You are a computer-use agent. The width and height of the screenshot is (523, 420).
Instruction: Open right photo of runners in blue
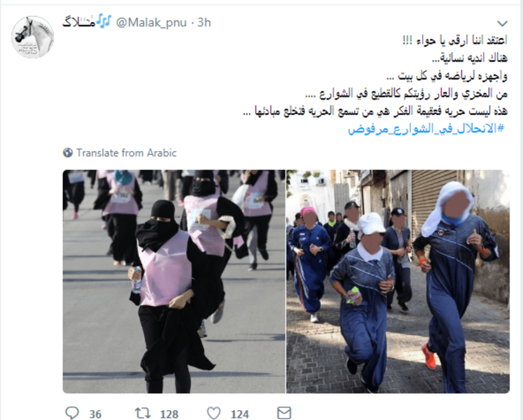pos(398,281)
